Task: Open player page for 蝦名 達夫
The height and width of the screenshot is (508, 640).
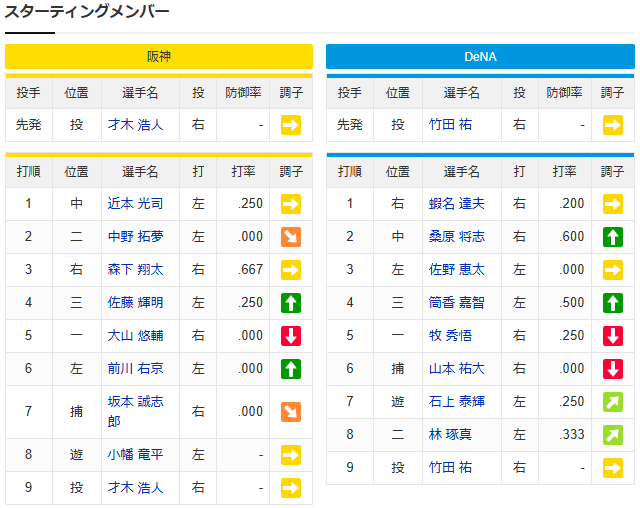Action: (457, 203)
